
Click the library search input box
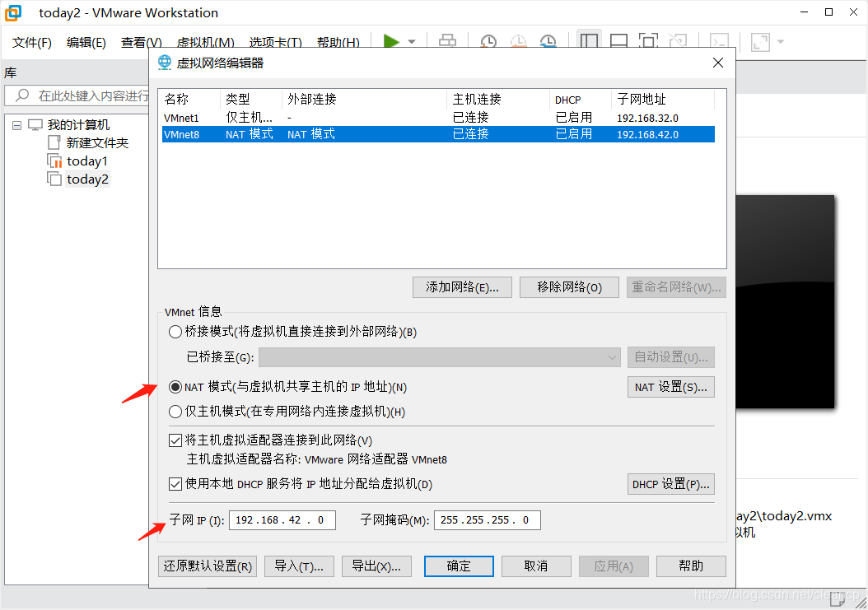77,95
